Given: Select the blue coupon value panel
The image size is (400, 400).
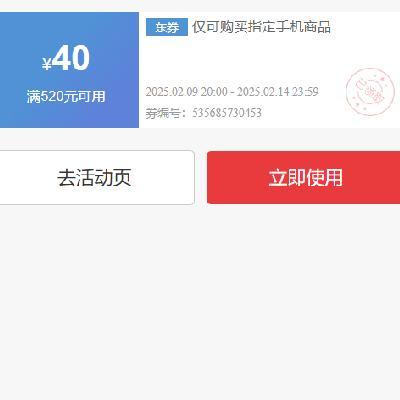Looking at the screenshot, I should point(69,70).
